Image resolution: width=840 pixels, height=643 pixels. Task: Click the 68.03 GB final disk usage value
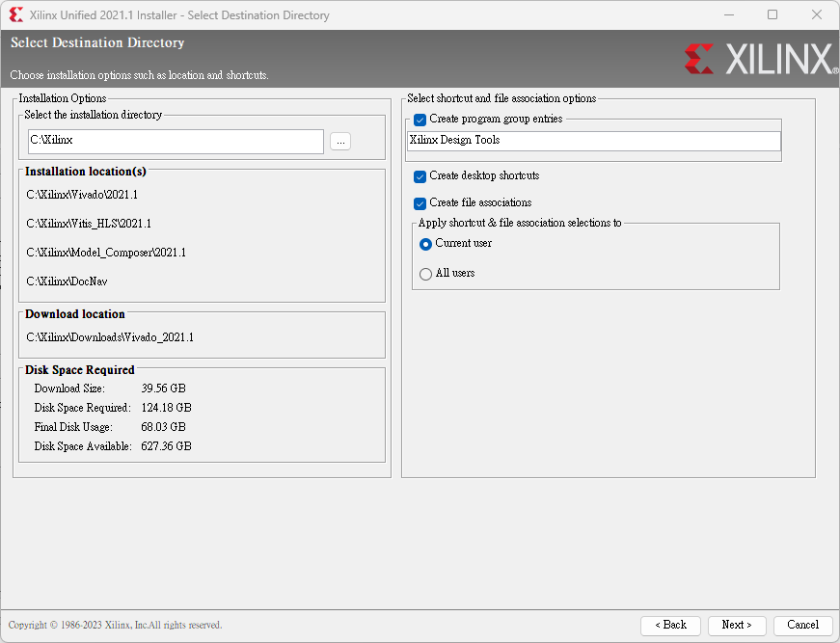click(x=163, y=427)
